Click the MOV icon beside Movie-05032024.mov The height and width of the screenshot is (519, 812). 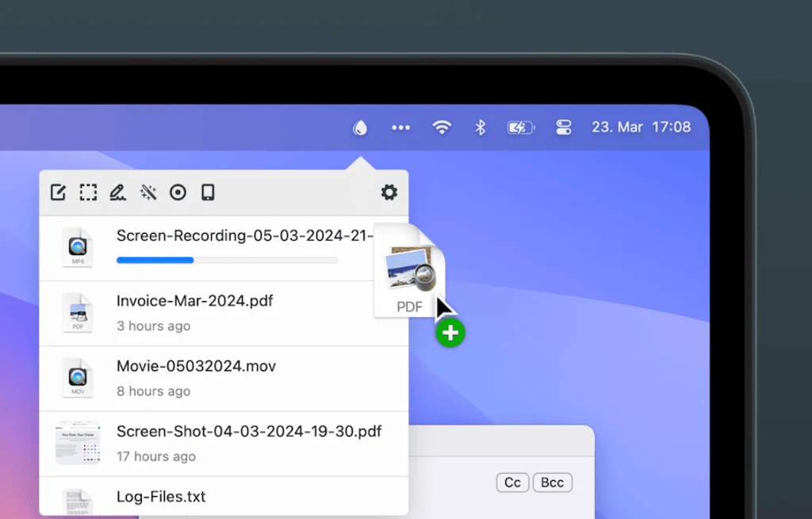coord(78,378)
